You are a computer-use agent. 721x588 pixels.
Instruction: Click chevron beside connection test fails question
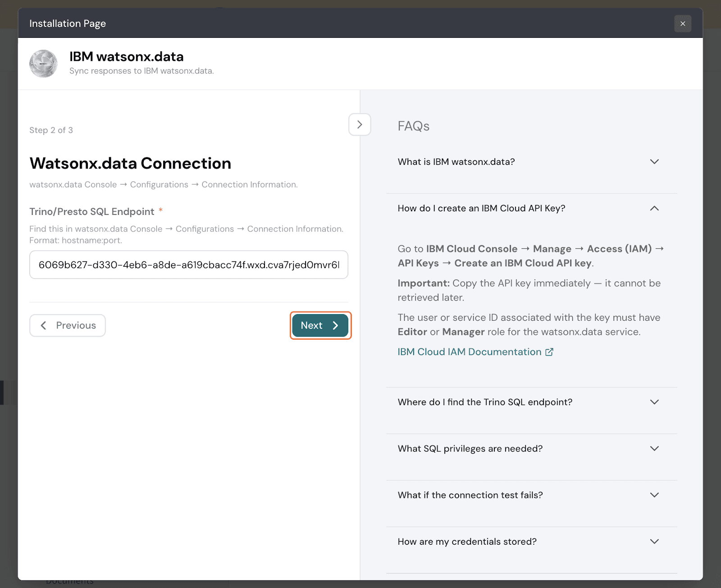[x=654, y=495]
